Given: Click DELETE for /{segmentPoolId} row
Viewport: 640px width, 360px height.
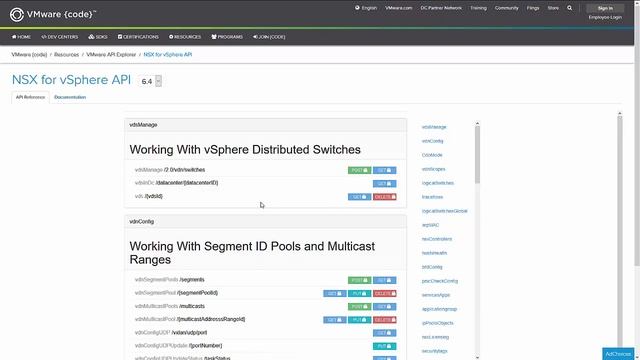Looking at the screenshot, I should coord(384,293).
